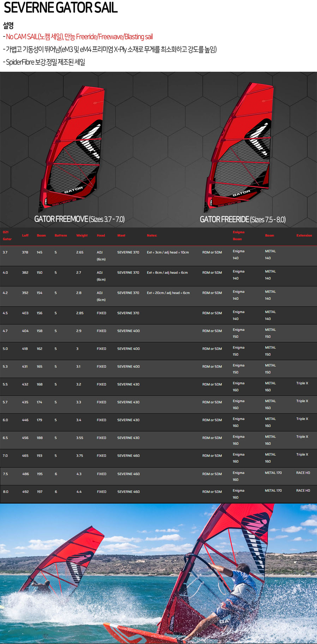317x644 pixels.
Task: Click "FIXED" head in the 5.0 row
Action: [x=101, y=349]
